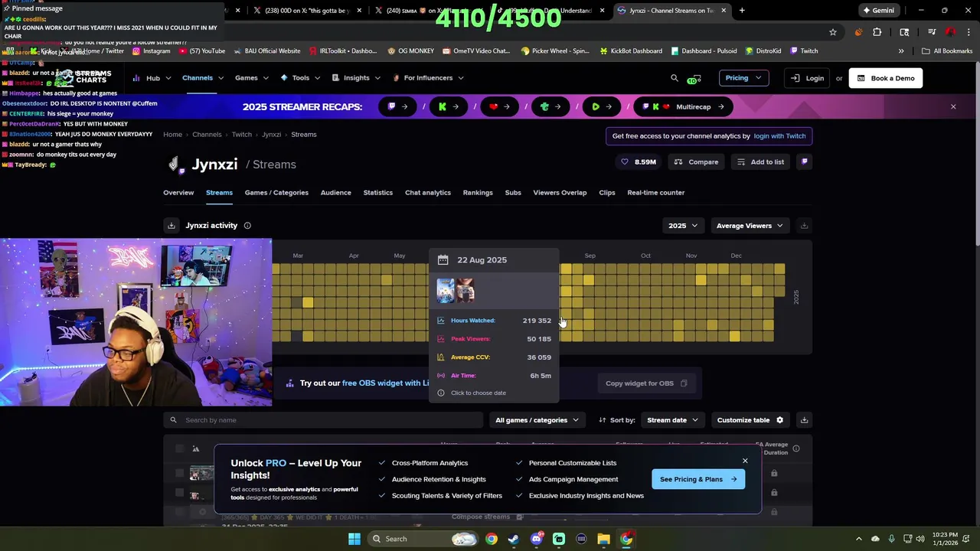Click the export icon beside Customize table
The image size is (980, 551).
(804, 420)
